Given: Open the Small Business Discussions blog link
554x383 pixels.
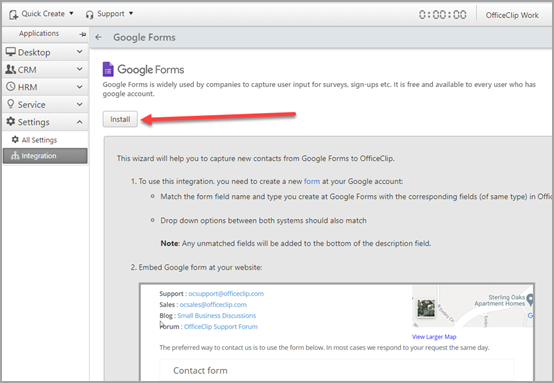Looking at the screenshot, I should (x=217, y=316).
